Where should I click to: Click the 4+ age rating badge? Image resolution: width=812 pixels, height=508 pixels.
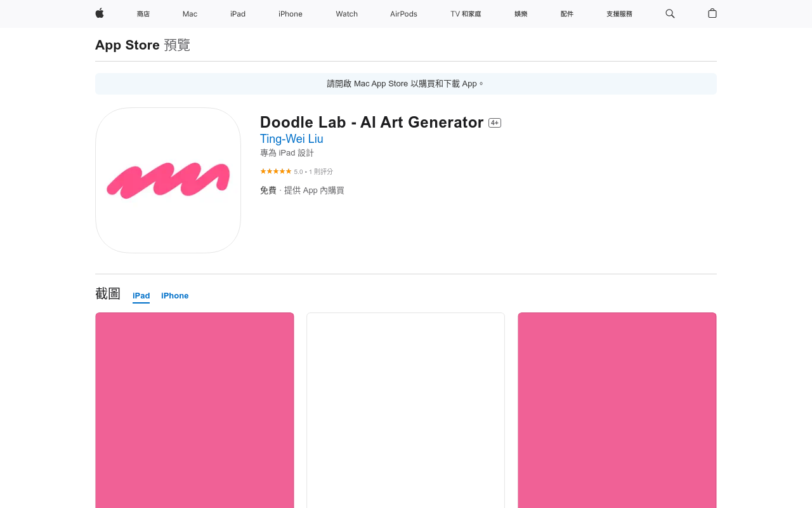(x=495, y=123)
